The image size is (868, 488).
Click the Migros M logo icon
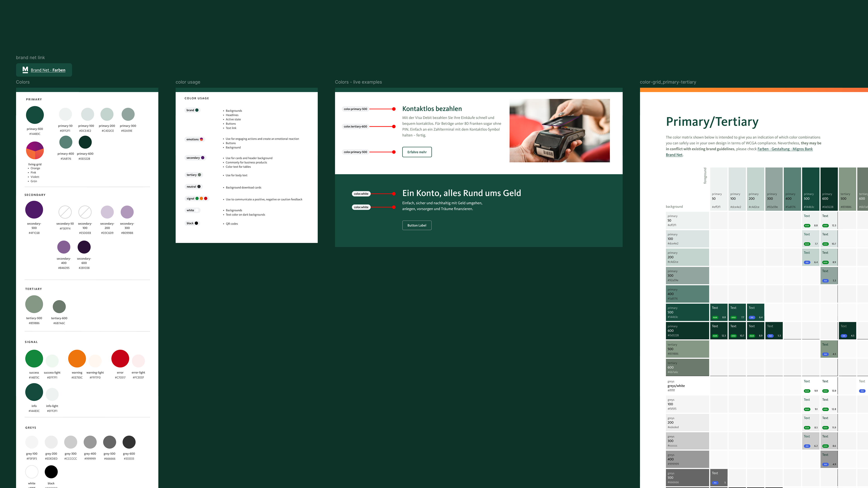(25, 70)
